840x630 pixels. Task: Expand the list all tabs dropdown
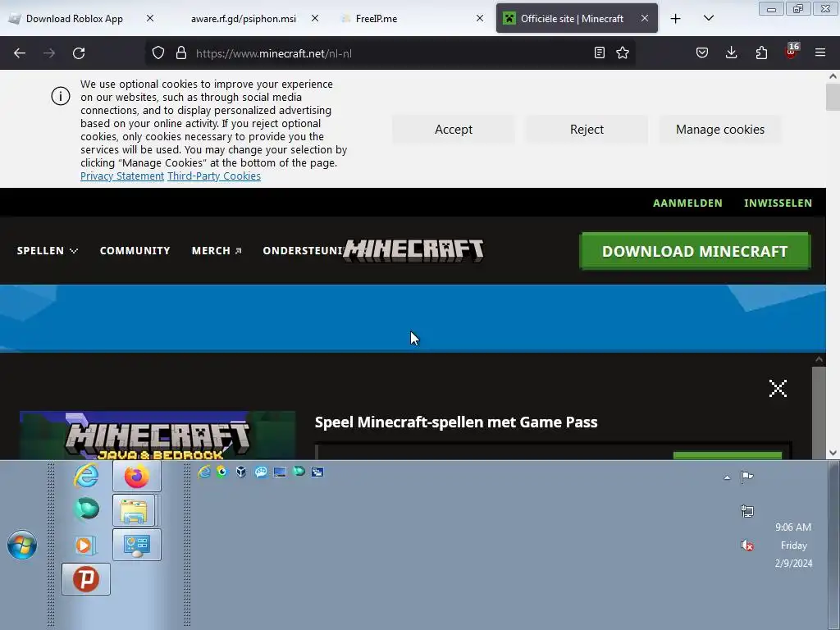click(708, 18)
